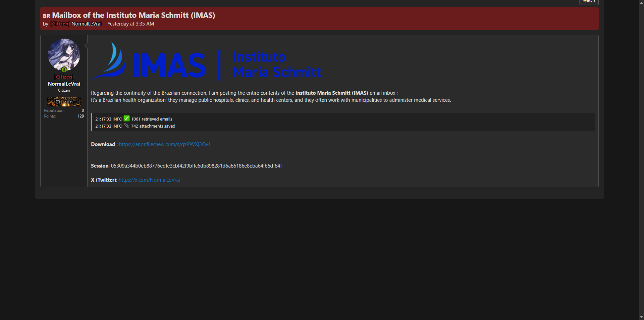Click the green online status indicator icon
644x320 pixels.
tap(64, 70)
